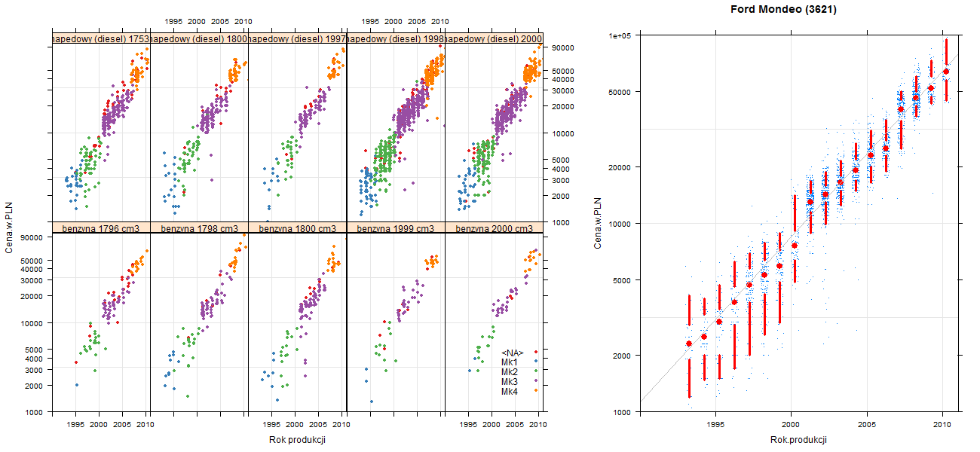Click the '1995' tick above the diesel 1800 panel
Screen dimensions: 980x452
click(174, 22)
